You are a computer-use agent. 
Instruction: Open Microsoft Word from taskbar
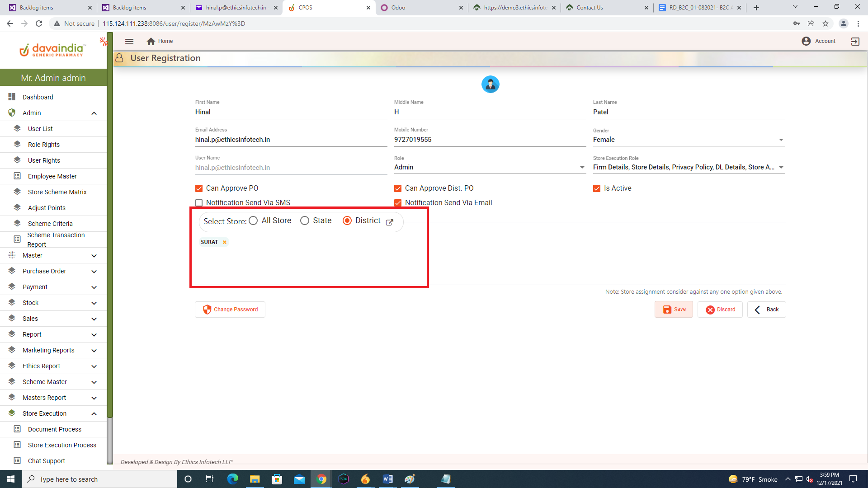(x=387, y=479)
